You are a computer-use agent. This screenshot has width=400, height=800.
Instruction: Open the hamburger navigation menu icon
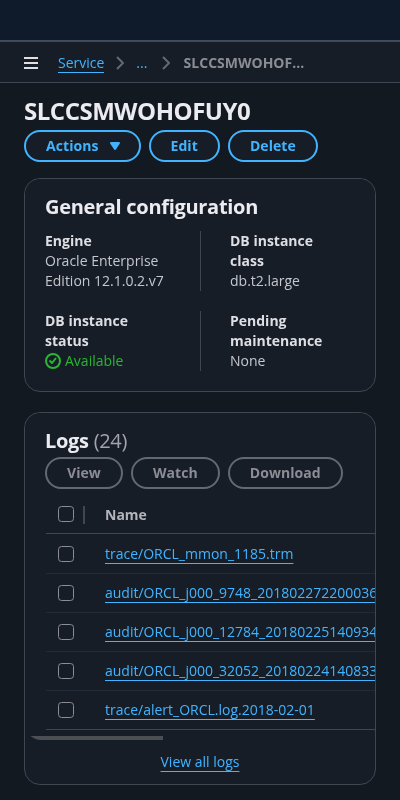coord(31,63)
